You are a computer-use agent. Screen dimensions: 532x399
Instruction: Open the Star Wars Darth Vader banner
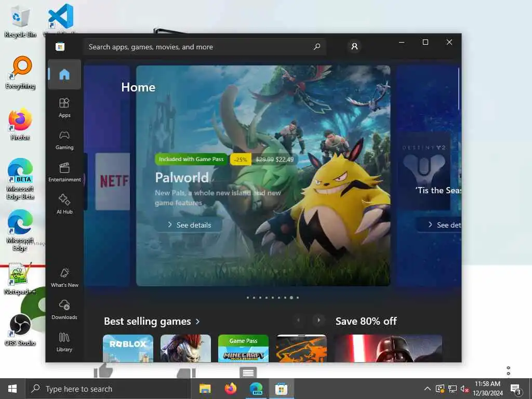click(x=388, y=349)
